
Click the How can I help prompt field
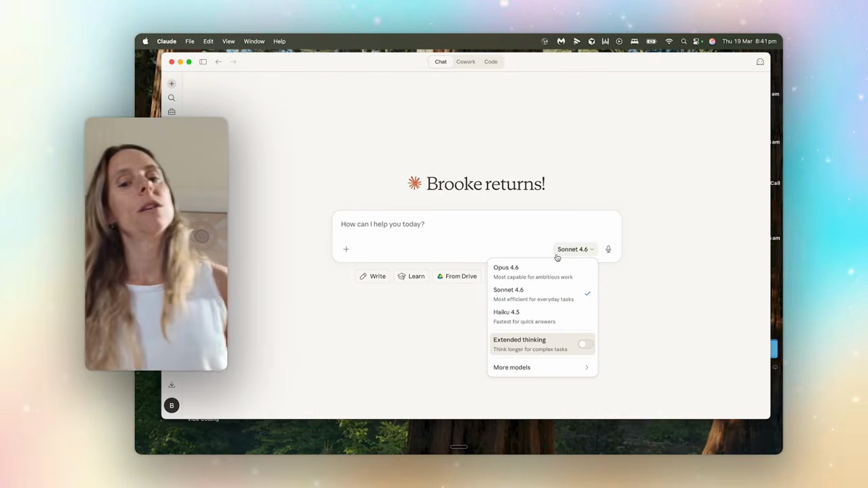[x=477, y=224]
